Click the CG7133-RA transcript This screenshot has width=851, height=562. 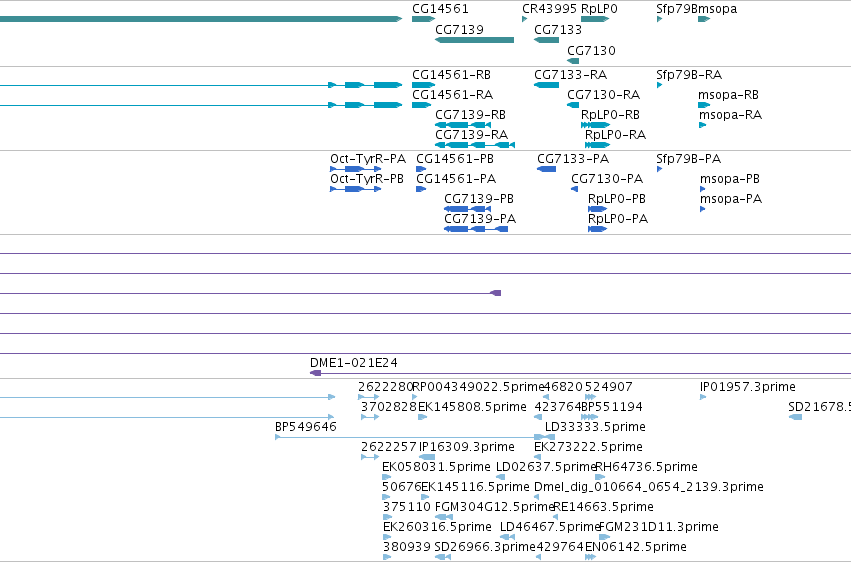point(547,85)
